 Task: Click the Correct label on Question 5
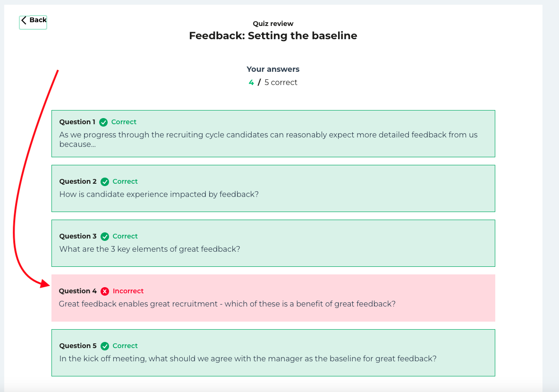tap(125, 346)
